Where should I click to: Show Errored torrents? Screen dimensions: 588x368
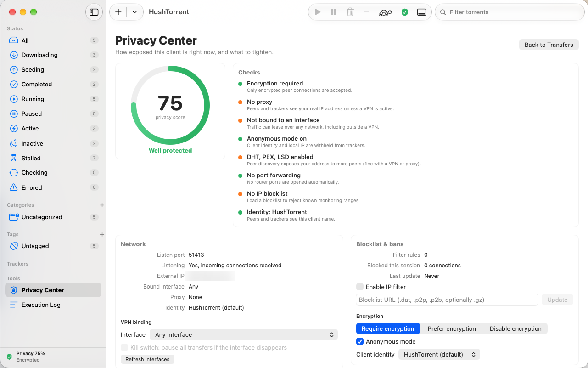[53, 187]
